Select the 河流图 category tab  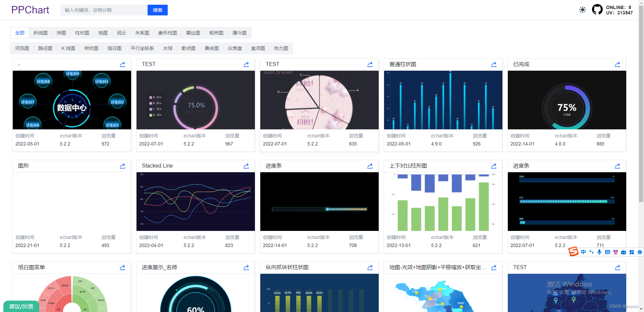[x=22, y=48]
